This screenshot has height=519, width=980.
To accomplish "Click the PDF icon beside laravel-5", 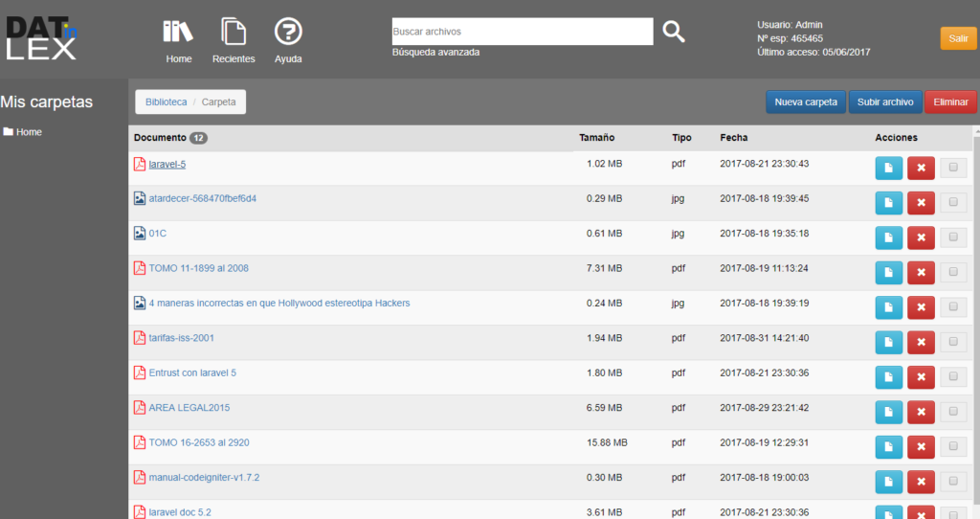I will (140, 164).
